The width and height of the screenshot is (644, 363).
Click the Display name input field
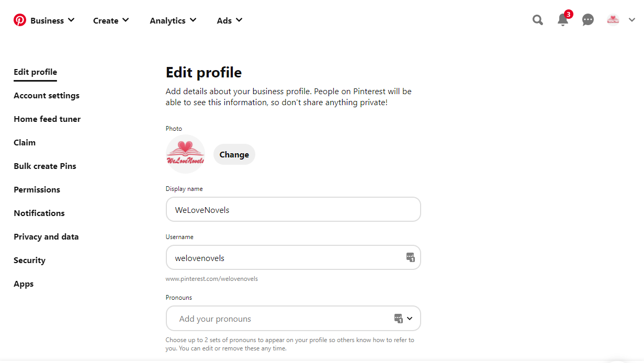tap(293, 210)
